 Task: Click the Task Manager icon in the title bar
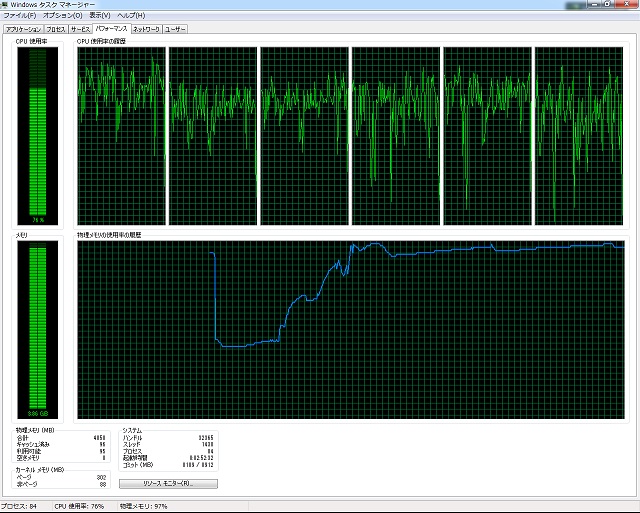pyautogui.click(x=4, y=4)
